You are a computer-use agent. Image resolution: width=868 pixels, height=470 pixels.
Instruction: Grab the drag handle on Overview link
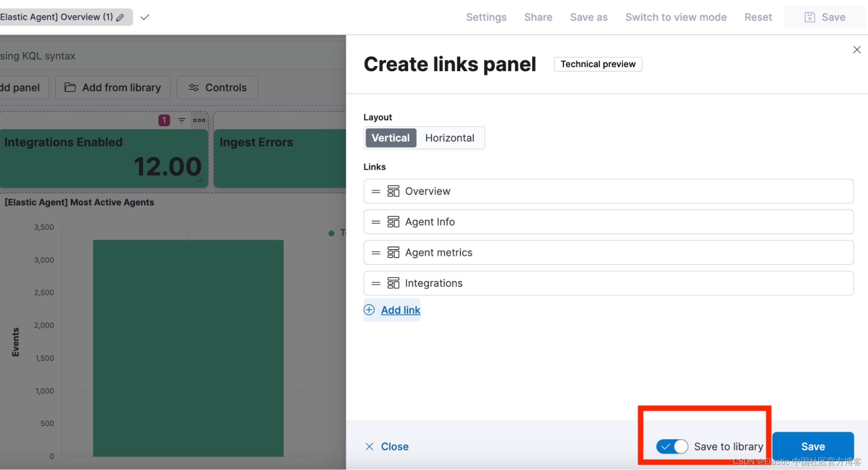376,191
